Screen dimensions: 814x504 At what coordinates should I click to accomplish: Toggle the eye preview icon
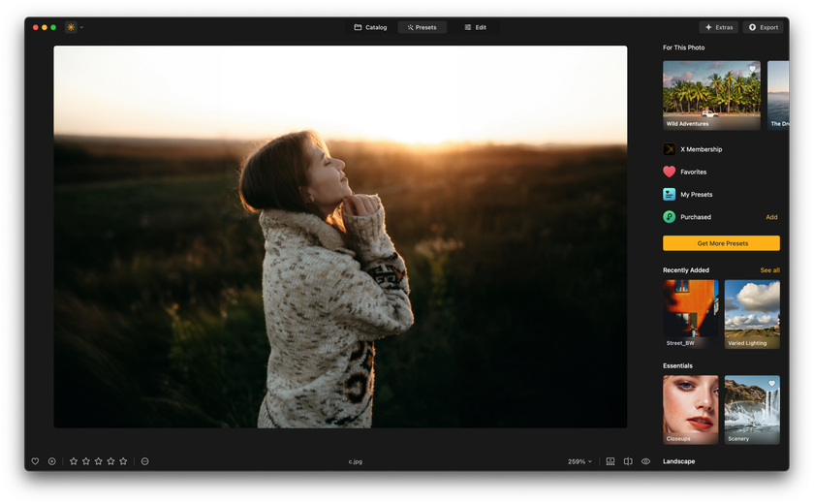(x=645, y=461)
